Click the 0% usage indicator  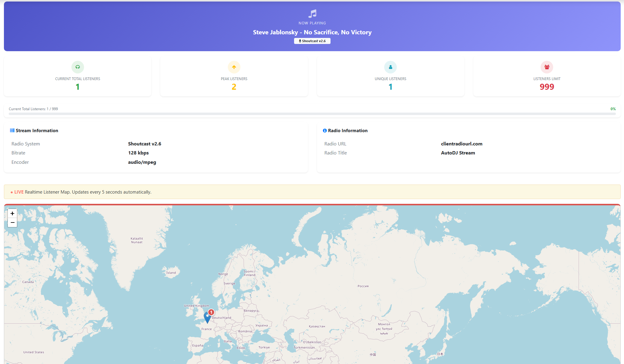tap(613, 109)
